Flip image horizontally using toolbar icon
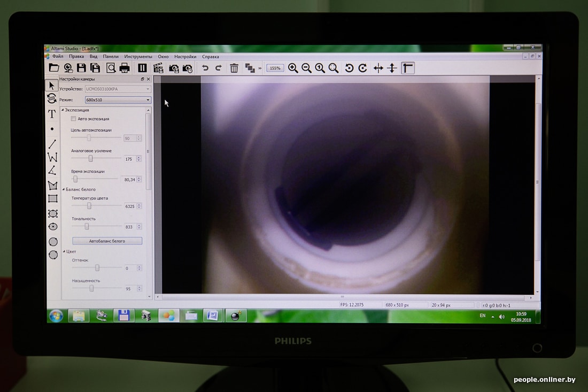The width and height of the screenshot is (588, 392). point(378,68)
